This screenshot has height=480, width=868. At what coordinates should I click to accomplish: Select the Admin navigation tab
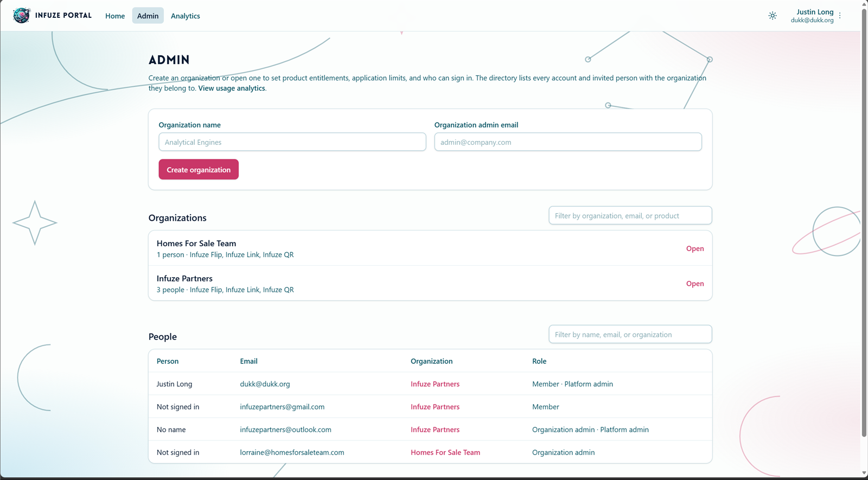[x=148, y=16]
